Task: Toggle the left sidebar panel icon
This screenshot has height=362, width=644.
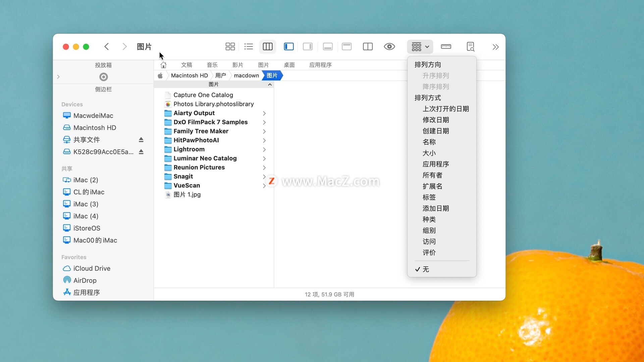Action: click(x=289, y=47)
